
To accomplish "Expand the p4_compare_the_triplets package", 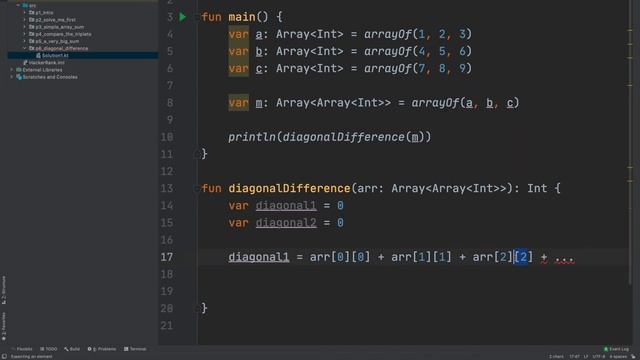I will click(24, 34).
